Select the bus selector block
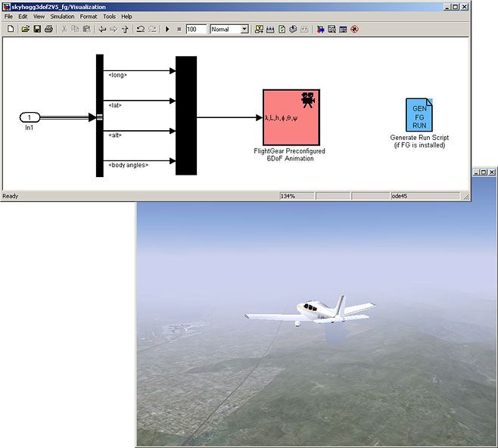Image resolution: width=498 pixels, height=448 pixels. click(100, 116)
